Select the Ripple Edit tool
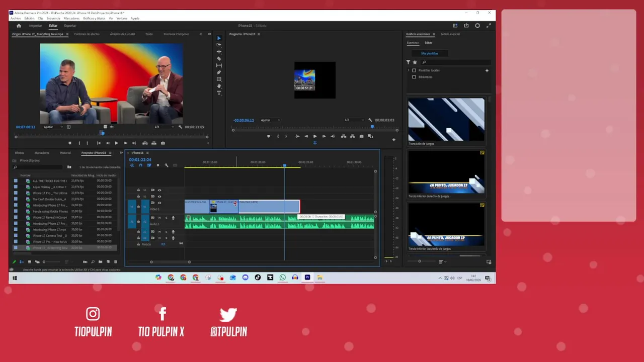644x362 pixels. pyautogui.click(x=219, y=52)
